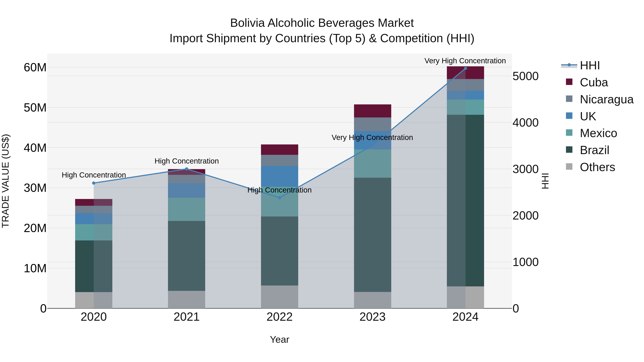Click the chart title 'Bolivia Alcoholic Beverages Market'
644x362 pixels.
322,23
